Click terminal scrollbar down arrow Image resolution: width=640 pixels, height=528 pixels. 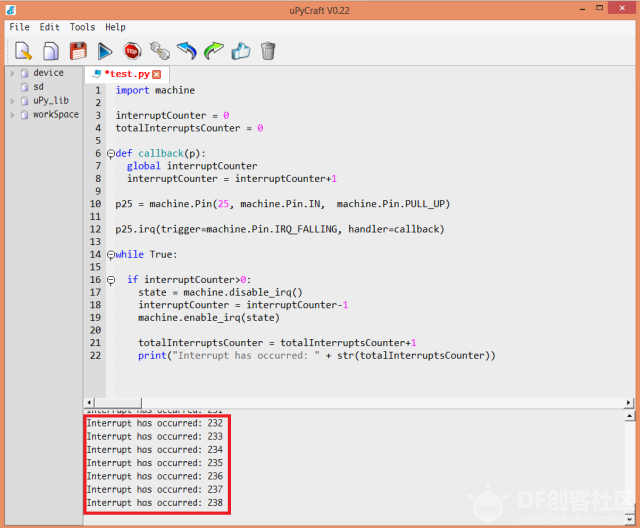click(629, 519)
